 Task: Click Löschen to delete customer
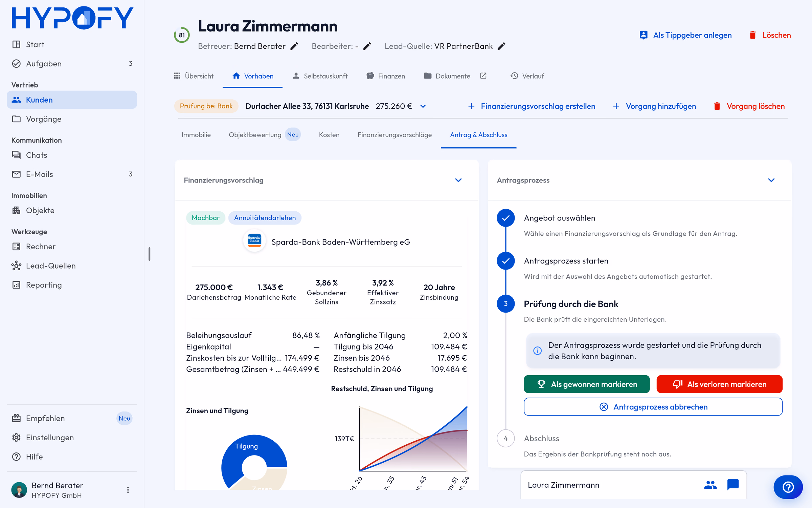click(x=770, y=35)
